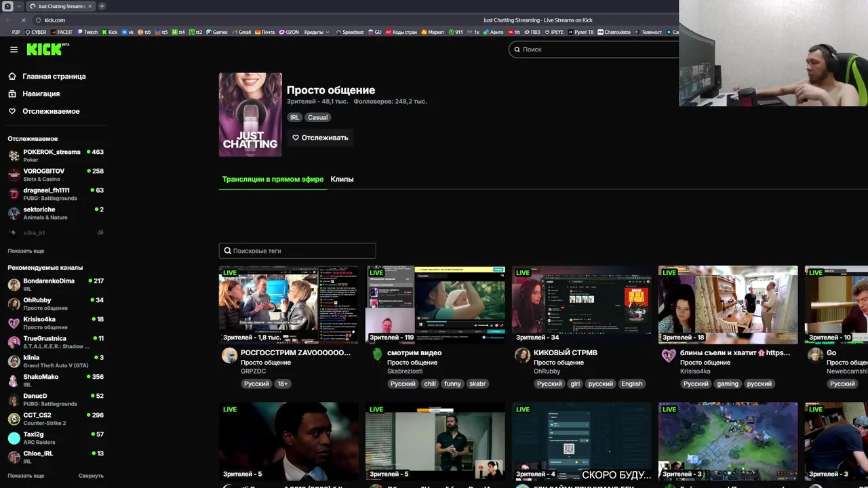Go to Главная страница in sidebar

pos(54,77)
